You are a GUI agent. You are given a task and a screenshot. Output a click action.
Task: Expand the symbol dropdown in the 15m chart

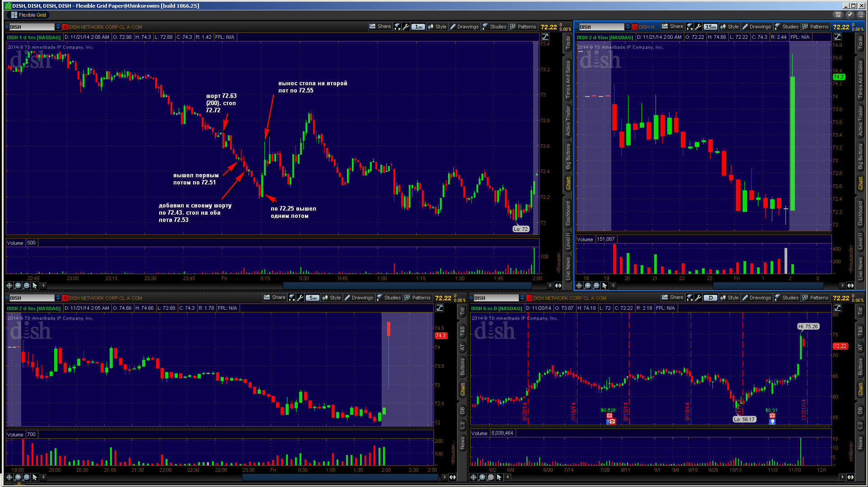pyautogui.click(x=628, y=27)
